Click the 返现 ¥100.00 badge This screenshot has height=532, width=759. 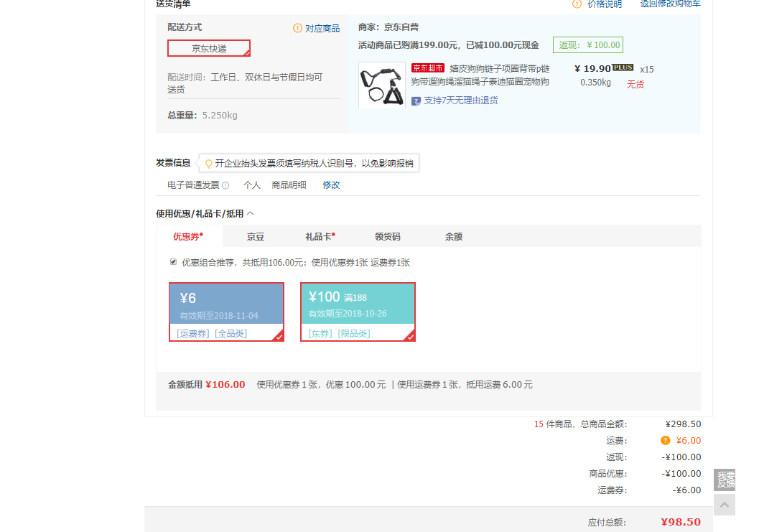tap(588, 45)
